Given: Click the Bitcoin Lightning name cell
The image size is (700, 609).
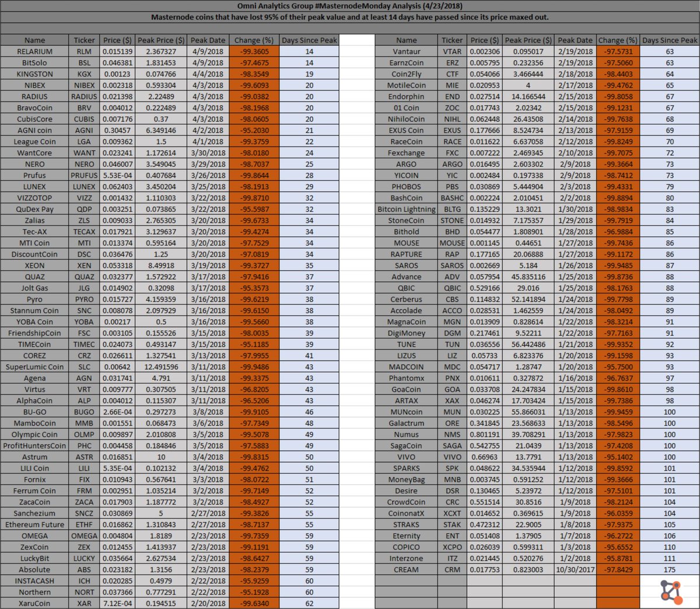Looking at the screenshot, I should [407, 209].
